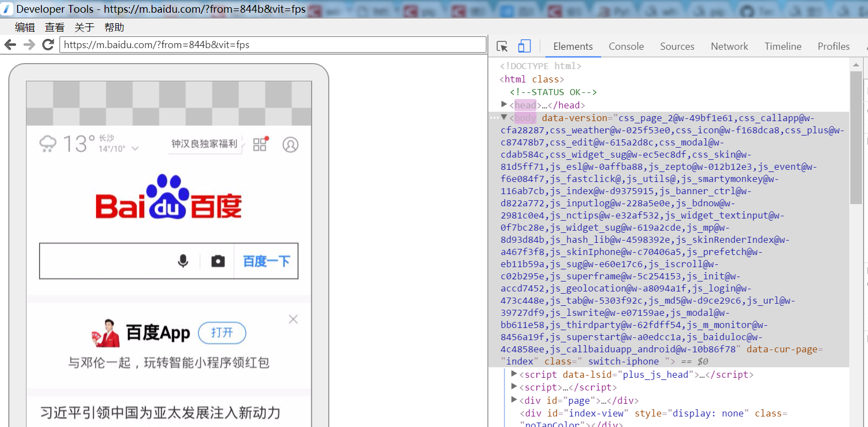Screen dimensions: 868x427
Task: Toggle device emulation mode icon
Action: pos(524,46)
